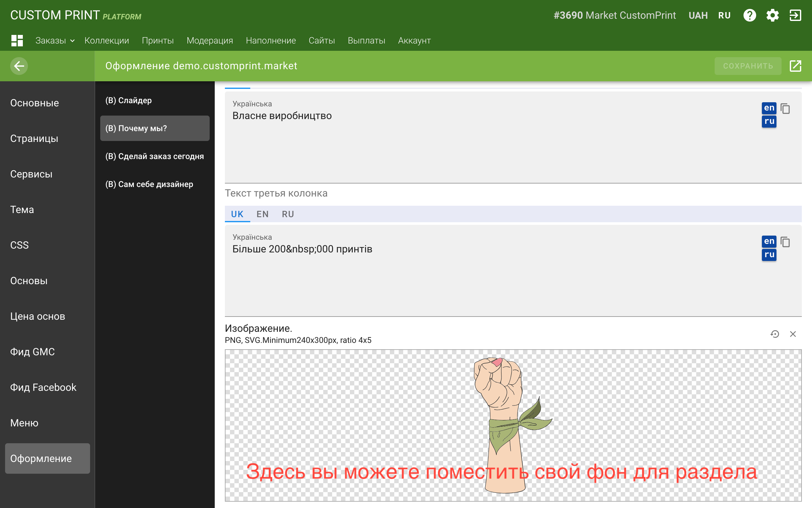This screenshot has height=508, width=812.
Task: Open site in new window icon
Action: click(x=795, y=66)
